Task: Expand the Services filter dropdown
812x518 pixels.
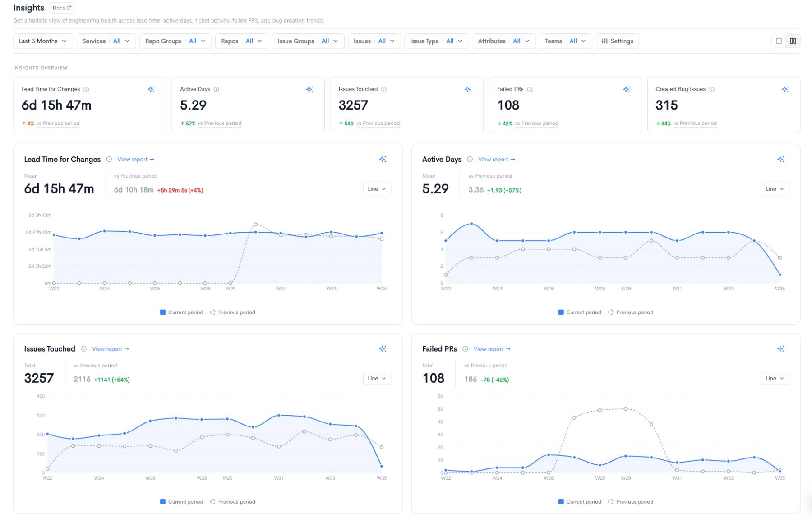Action: click(x=106, y=41)
